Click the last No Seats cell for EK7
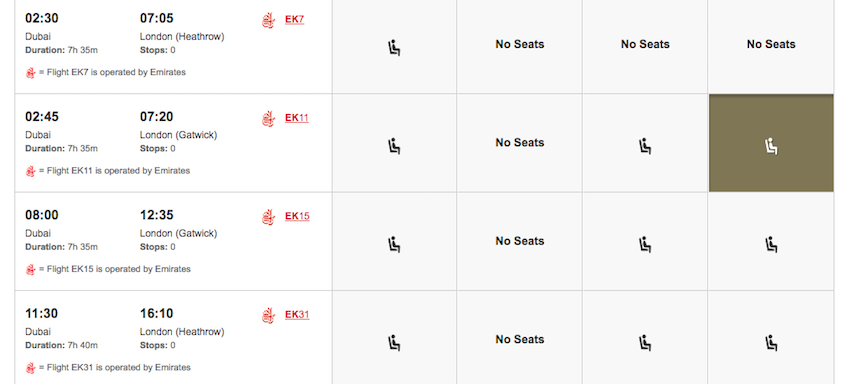This screenshot has height=384, width=845. pos(771,44)
